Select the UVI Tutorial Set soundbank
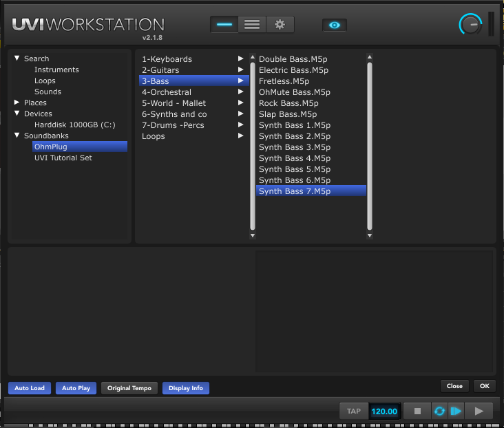 (63, 158)
